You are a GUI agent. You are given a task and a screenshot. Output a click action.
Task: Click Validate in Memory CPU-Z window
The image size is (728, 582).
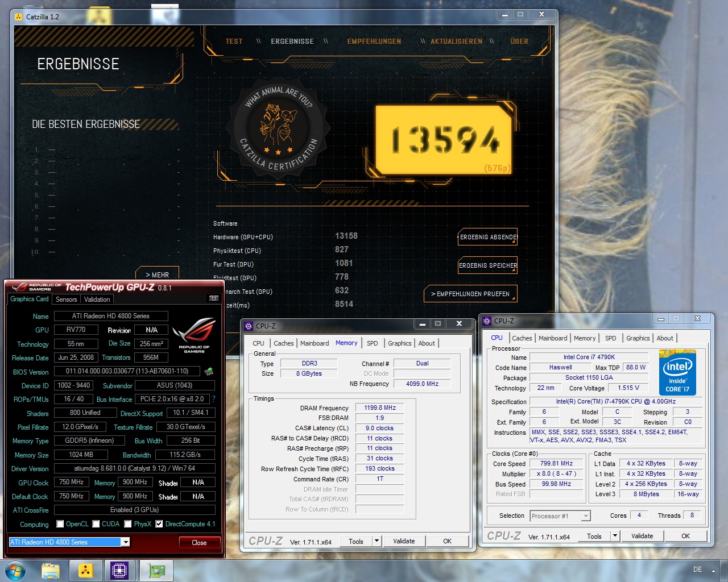pyautogui.click(x=404, y=541)
